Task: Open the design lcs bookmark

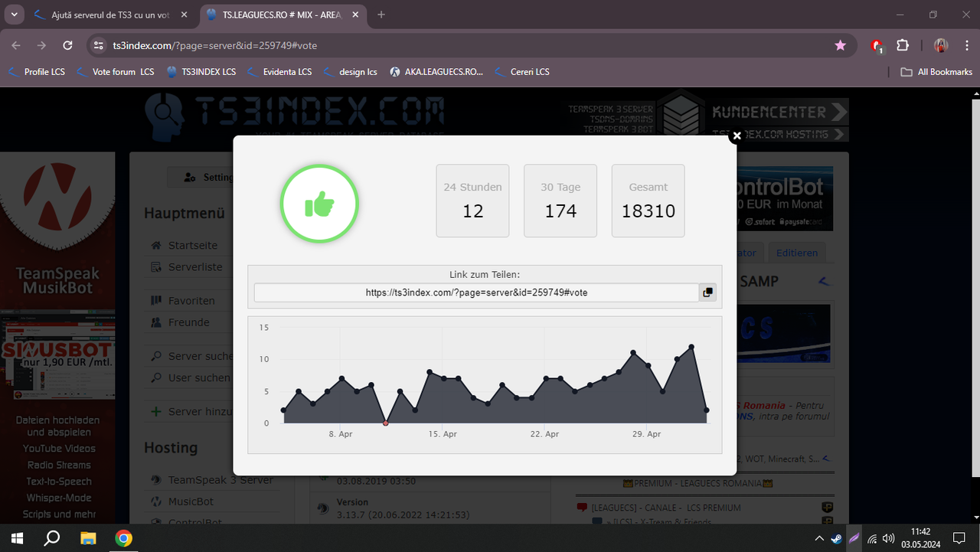Action: (x=350, y=71)
